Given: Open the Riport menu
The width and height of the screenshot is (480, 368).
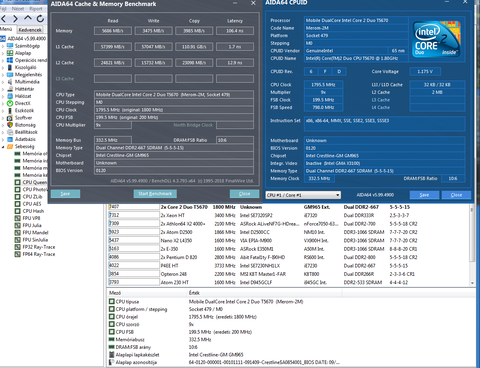Looking at the screenshot, I should click(x=36, y=9).
